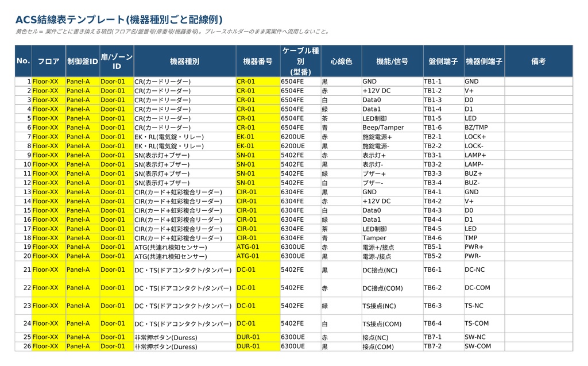
Task: Select the ケーブル種別(型番) column header
Action: [301, 61]
